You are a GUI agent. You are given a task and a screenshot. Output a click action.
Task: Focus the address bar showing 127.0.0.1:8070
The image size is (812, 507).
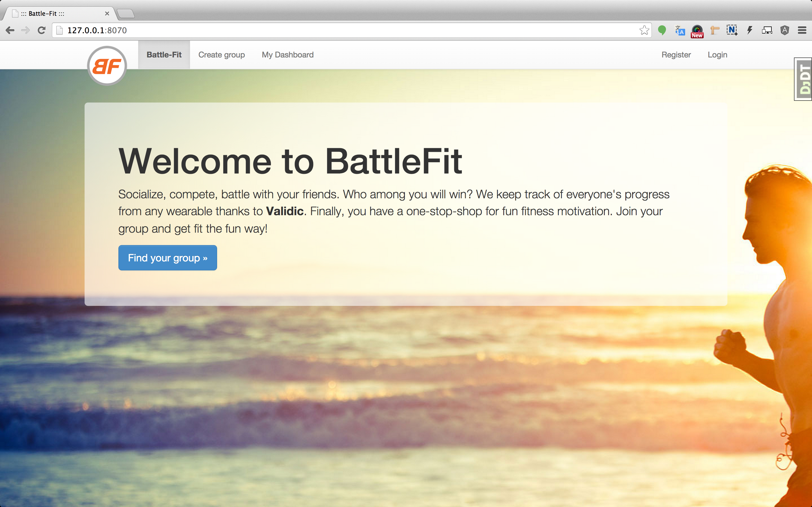tap(336, 30)
